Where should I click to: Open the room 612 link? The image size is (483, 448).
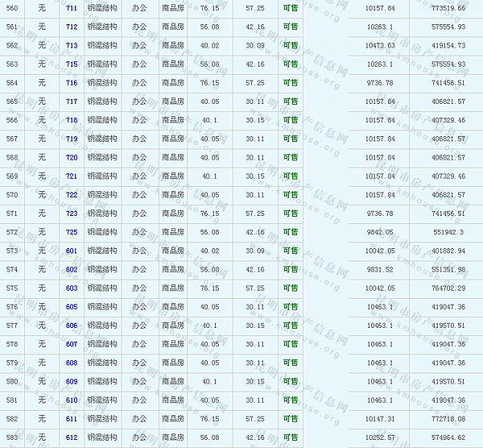pyautogui.click(x=72, y=438)
